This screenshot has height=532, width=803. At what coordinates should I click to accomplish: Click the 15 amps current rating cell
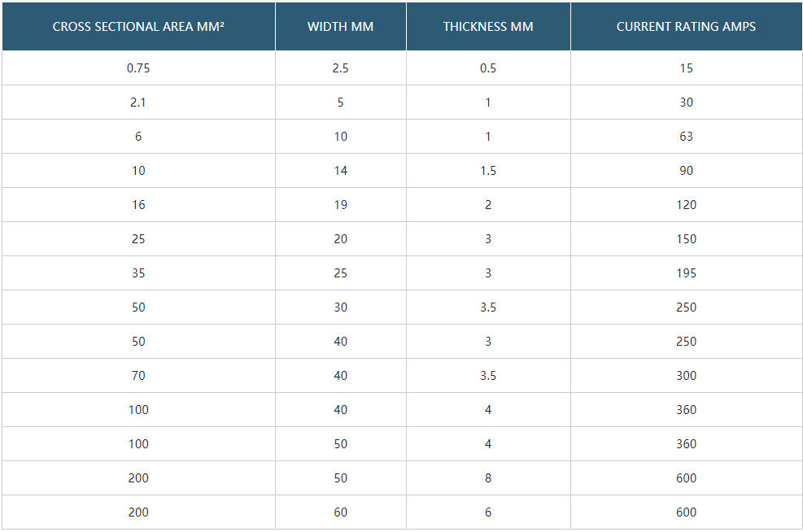click(686, 68)
